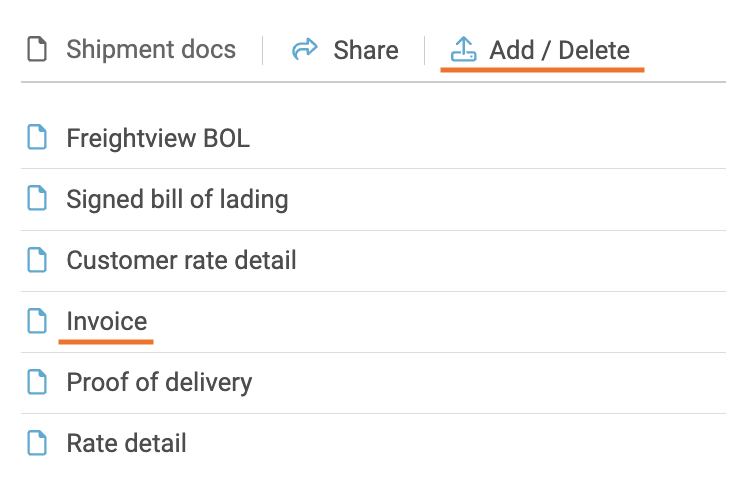This screenshot has width=756, height=494.
Task: Click the file icon beside Freightview BOL
Action: tap(37, 138)
